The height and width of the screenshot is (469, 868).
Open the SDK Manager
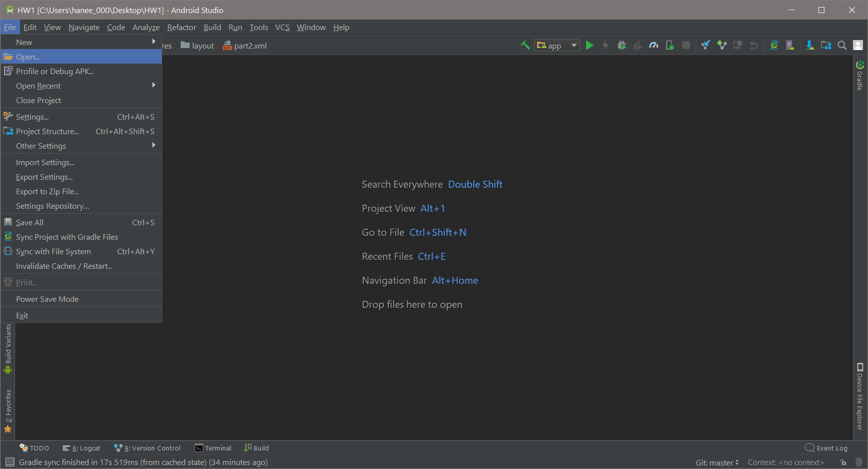pos(810,45)
